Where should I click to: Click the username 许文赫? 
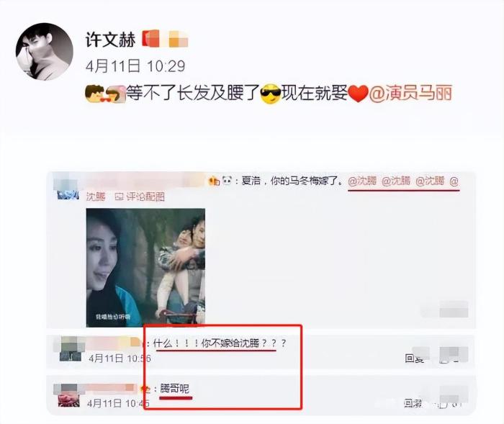click(x=111, y=40)
